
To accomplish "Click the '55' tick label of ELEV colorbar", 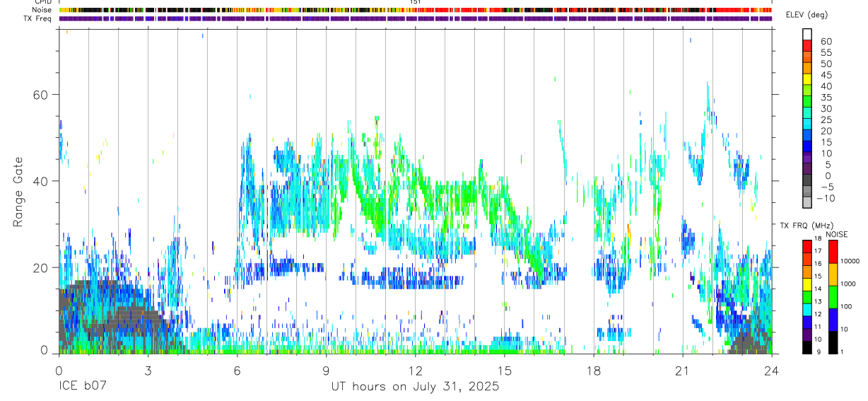I will coord(826,52).
